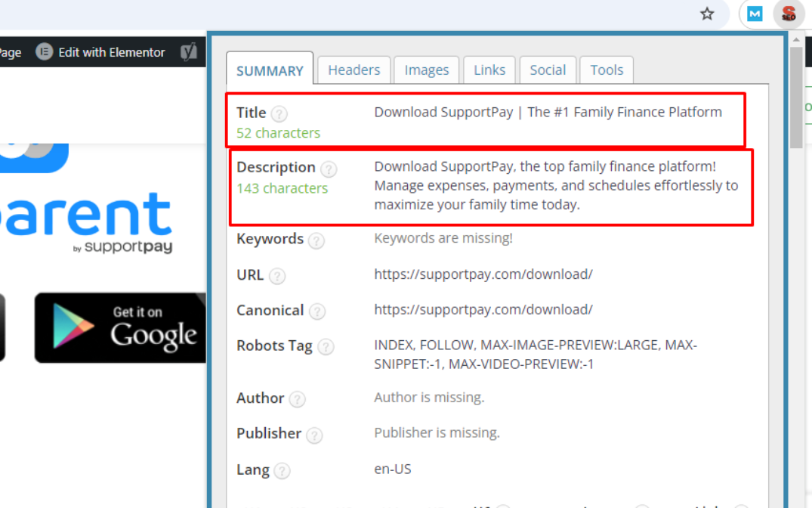Image resolution: width=812 pixels, height=508 pixels.
Task: Open the Tools tab
Action: (607, 70)
